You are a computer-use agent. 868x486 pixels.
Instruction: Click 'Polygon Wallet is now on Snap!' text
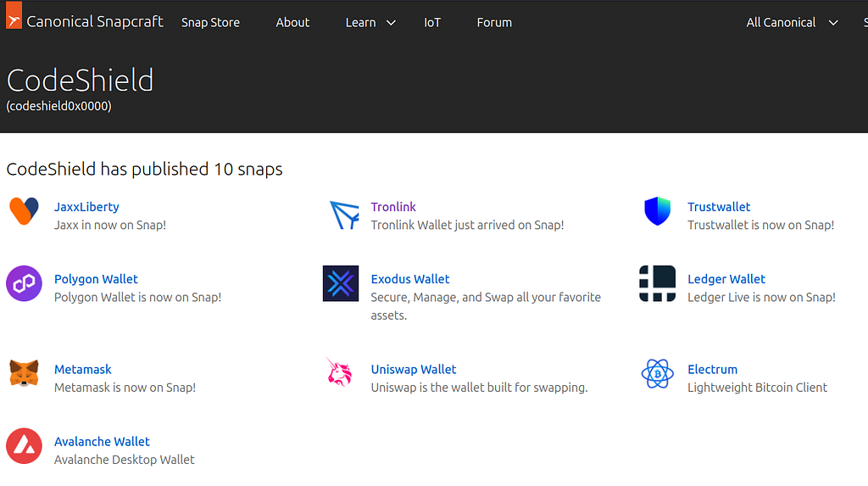(138, 297)
